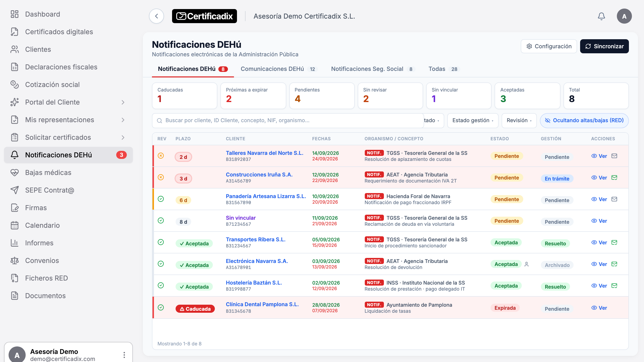Toggle Ocultando altas/bajas (RED) filter

[584, 120]
